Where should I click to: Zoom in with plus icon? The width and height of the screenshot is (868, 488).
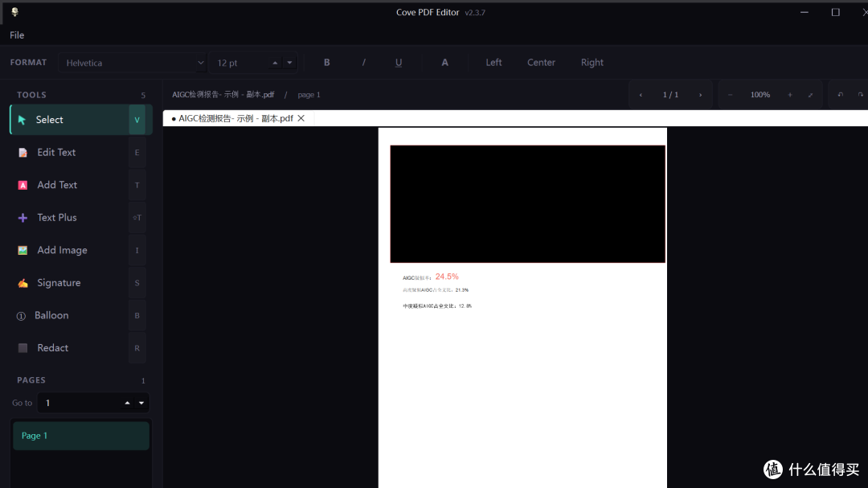[x=790, y=95]
